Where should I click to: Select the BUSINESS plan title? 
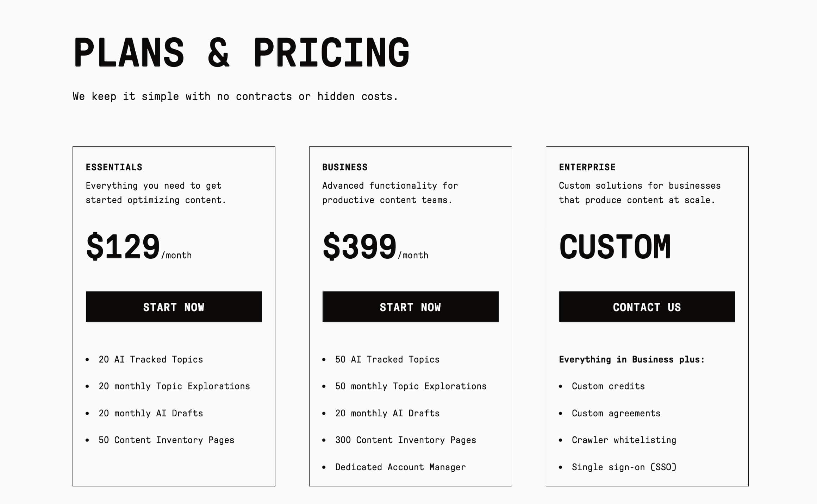[x=344, y=167]
